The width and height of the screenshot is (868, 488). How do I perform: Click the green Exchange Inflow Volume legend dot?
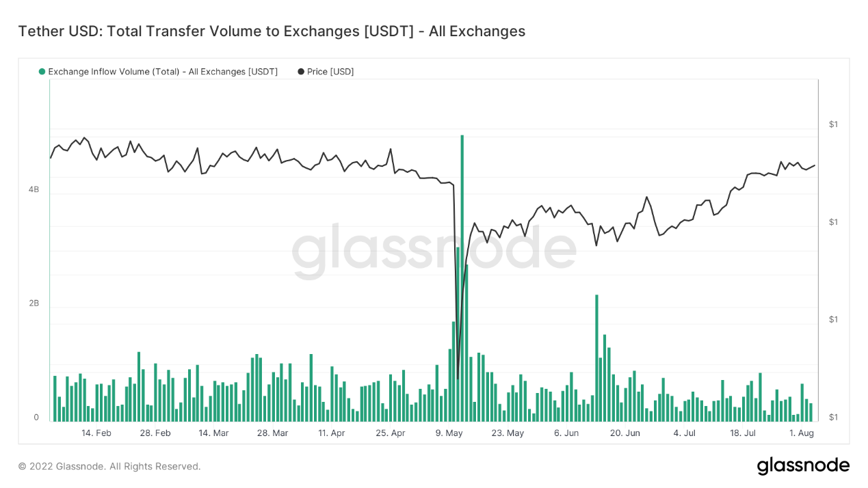[x=42, y=72]
